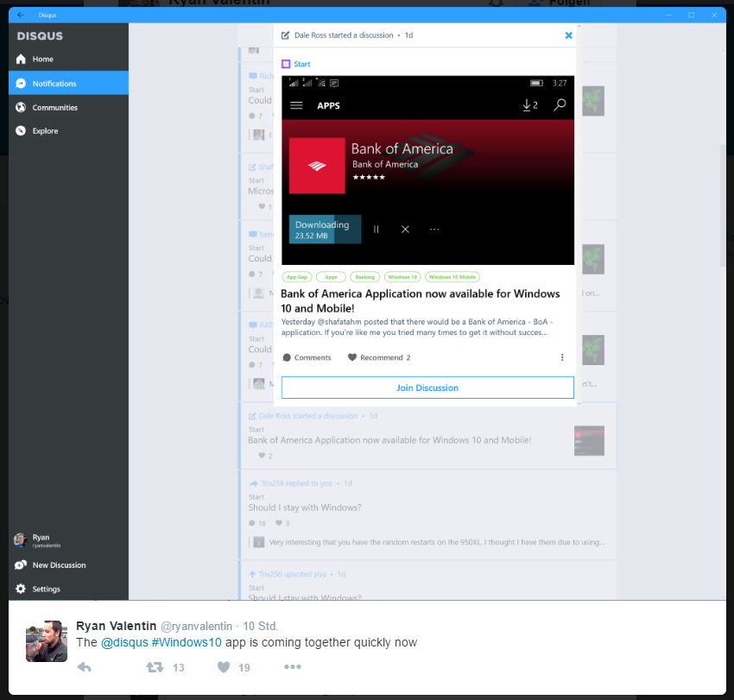Open Settings from the sidebar
Image resolution: width=734 pixels, height=700 pixels.
(x=68, y=589)
